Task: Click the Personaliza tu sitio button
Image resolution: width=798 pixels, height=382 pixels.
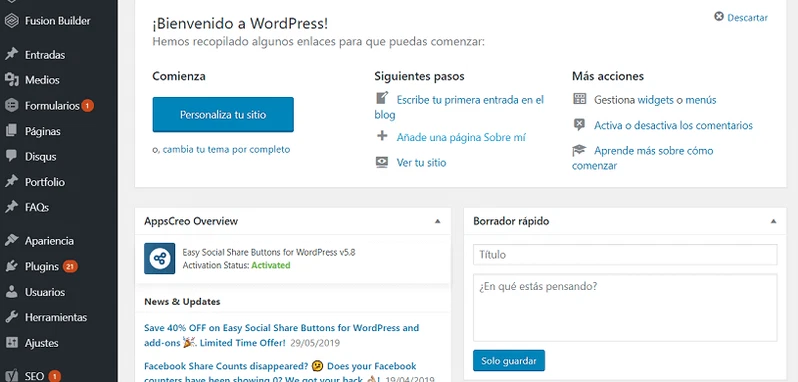Action: [x=223, y=114]
